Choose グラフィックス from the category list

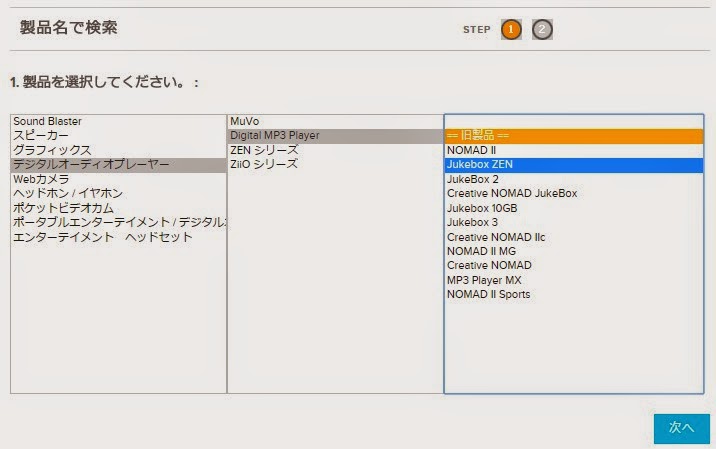(118, 150)
